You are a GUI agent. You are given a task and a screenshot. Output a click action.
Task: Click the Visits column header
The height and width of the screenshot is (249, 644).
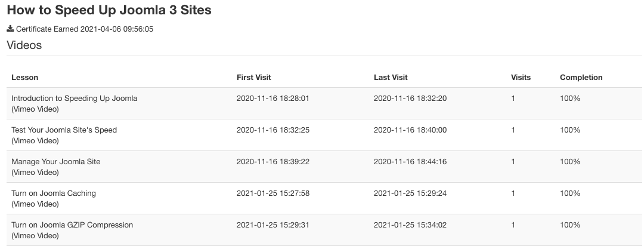click(x=521, y=78)
